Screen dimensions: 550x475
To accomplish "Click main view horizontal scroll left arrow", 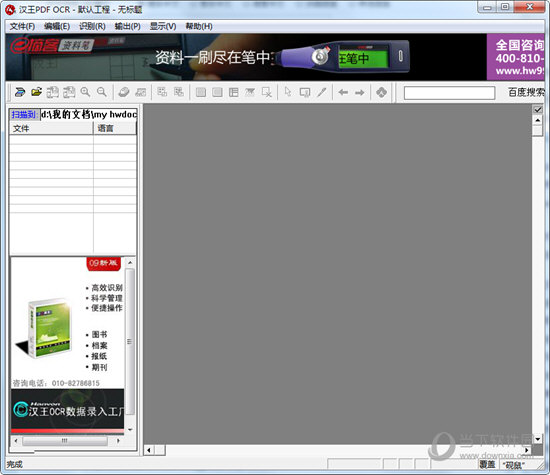I will [x=149, y=450].
